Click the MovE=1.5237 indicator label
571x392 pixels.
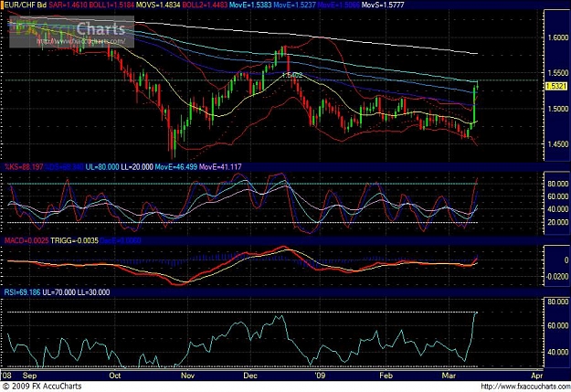coord(294,5)
